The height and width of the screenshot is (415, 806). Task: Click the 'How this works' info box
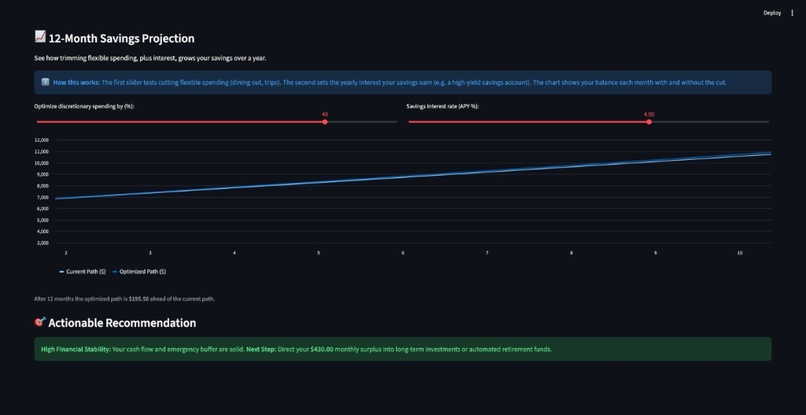[403, 82]
